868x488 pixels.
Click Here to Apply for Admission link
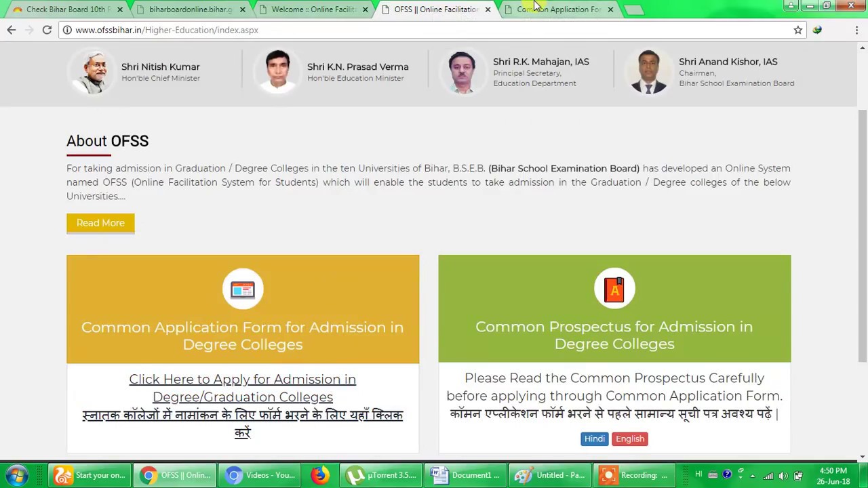click(x=243, y=388)
